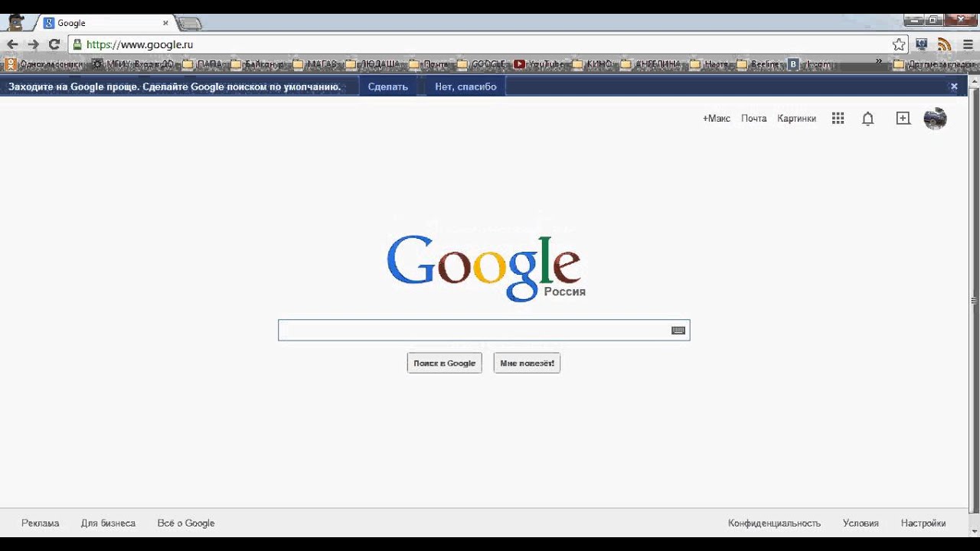Click the browser forward arrow
980x551 pixels.
coord(33,44)
